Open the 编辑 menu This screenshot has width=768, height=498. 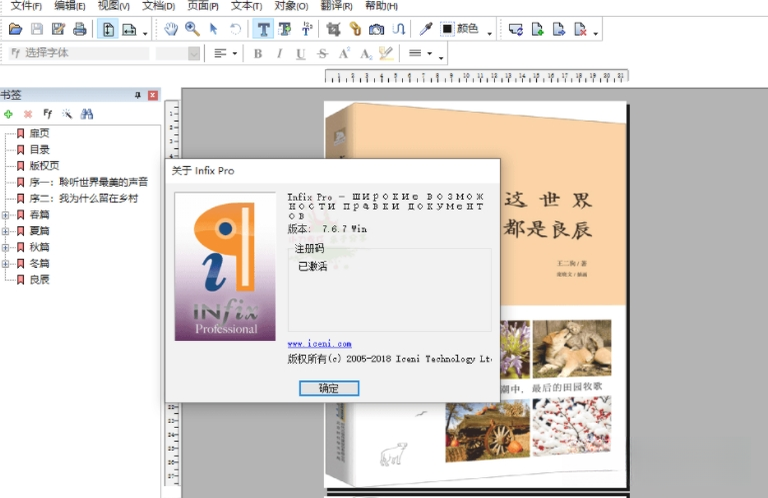[70, 6]
